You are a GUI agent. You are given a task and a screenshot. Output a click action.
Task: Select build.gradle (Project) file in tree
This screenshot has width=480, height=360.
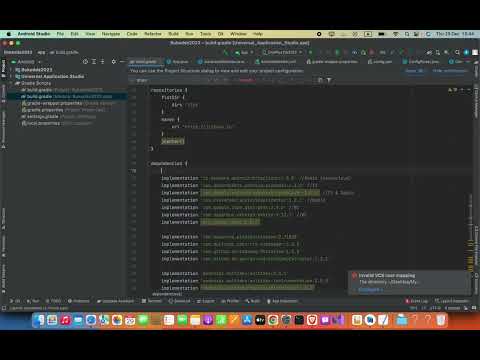(x=62, y=90)
